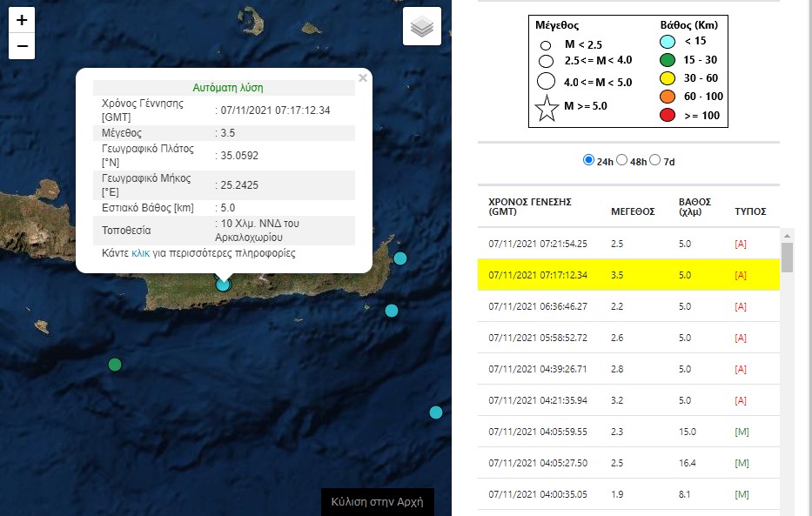Select the 48h time range option
Image resolution: width=812 pixels, height=516 pixels.
[x=621, y=161]
